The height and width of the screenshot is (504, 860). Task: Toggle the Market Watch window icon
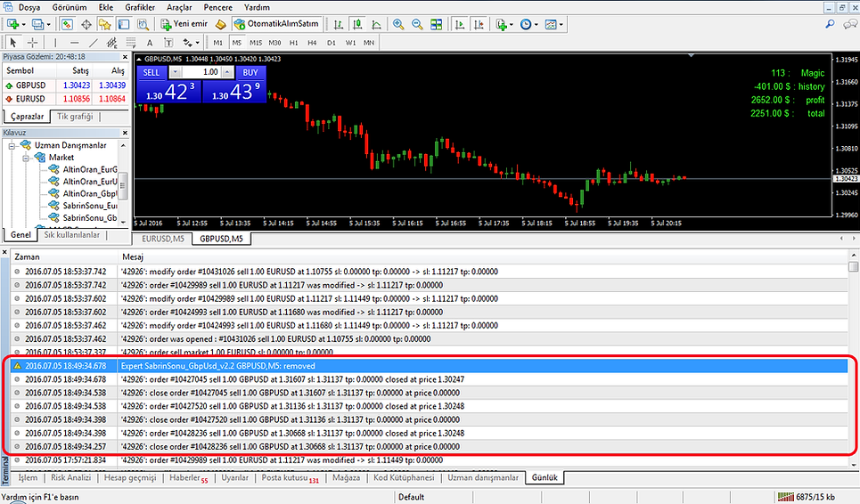[x=67, y=24]
